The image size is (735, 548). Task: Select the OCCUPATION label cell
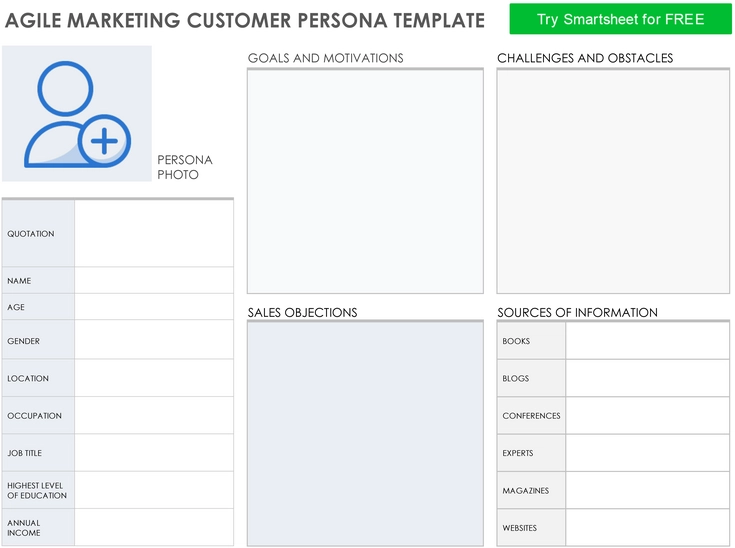38,415
